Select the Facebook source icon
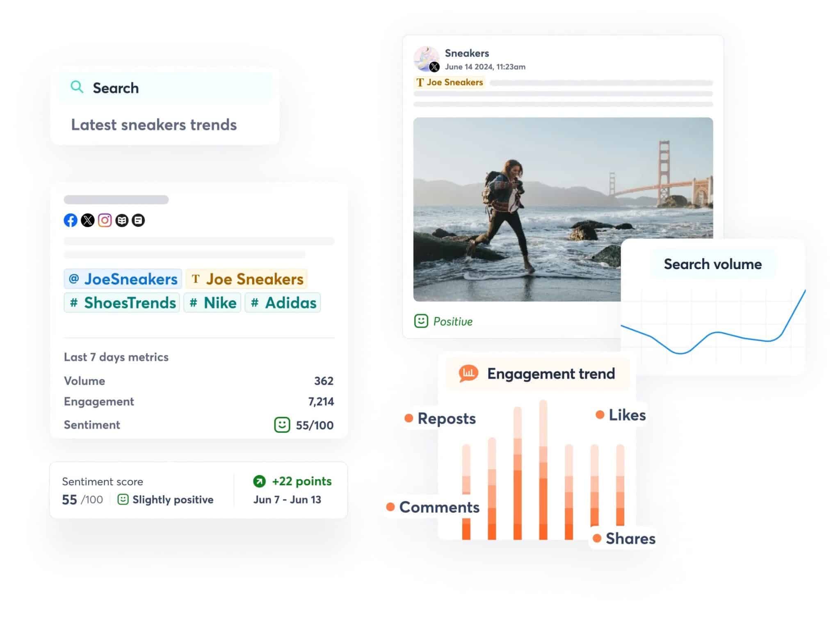This screenshot has height=617, width=840. (71, 220)
